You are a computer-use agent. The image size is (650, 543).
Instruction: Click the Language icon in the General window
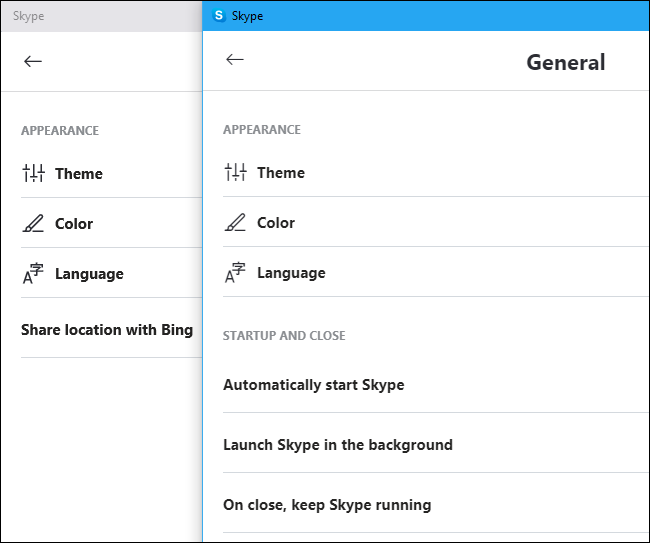click(x=236, y=273)
